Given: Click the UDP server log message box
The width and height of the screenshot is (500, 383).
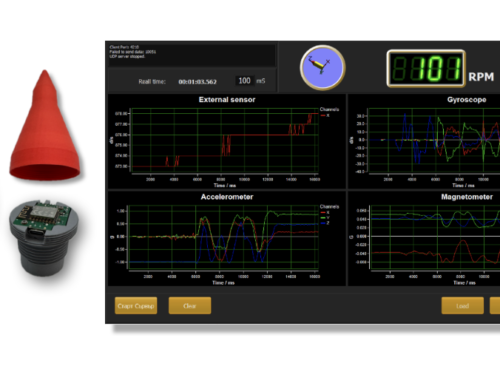Looking at the screenshot, I should click(x=192, y=55).
